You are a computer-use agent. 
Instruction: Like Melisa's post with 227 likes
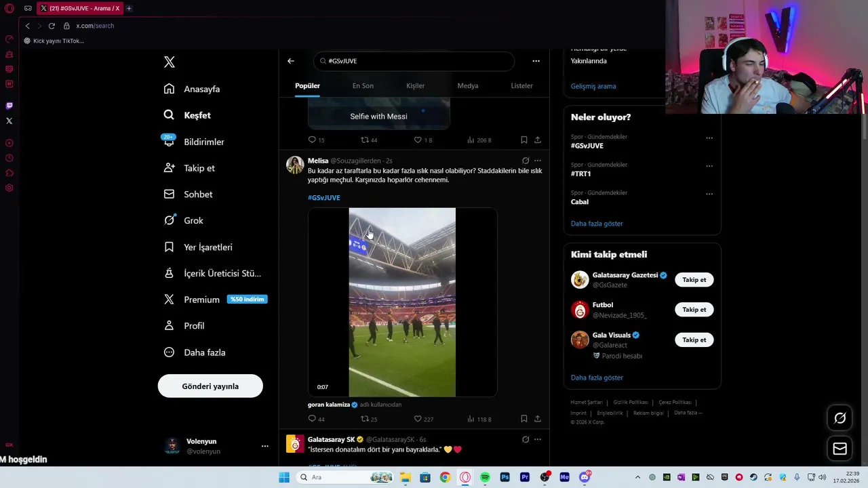[x=424, y=419]
